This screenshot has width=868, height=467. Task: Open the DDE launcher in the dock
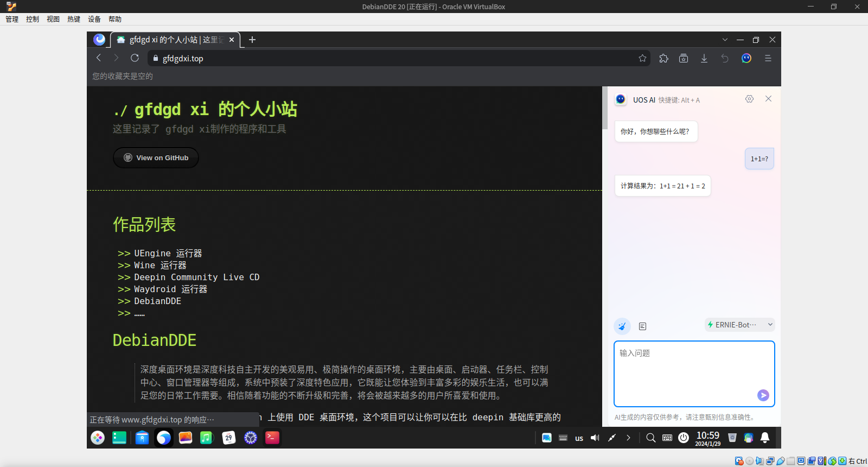click(98, 438)
